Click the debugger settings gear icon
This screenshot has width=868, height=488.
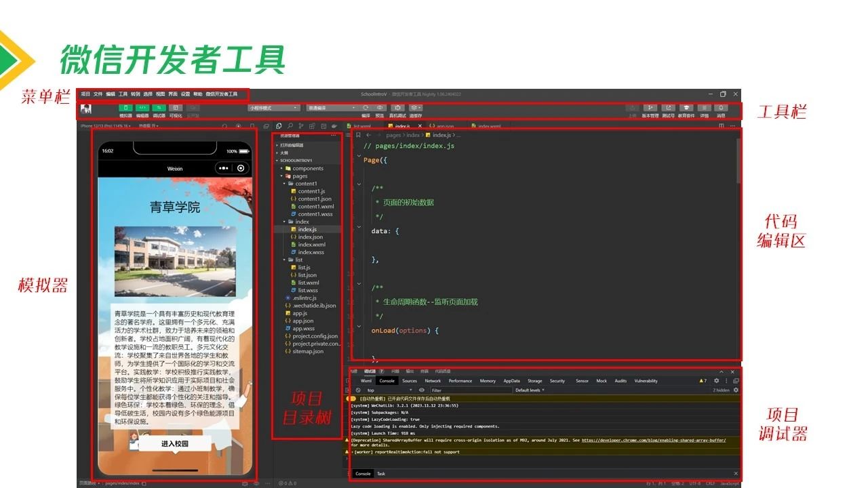point(716,381)
